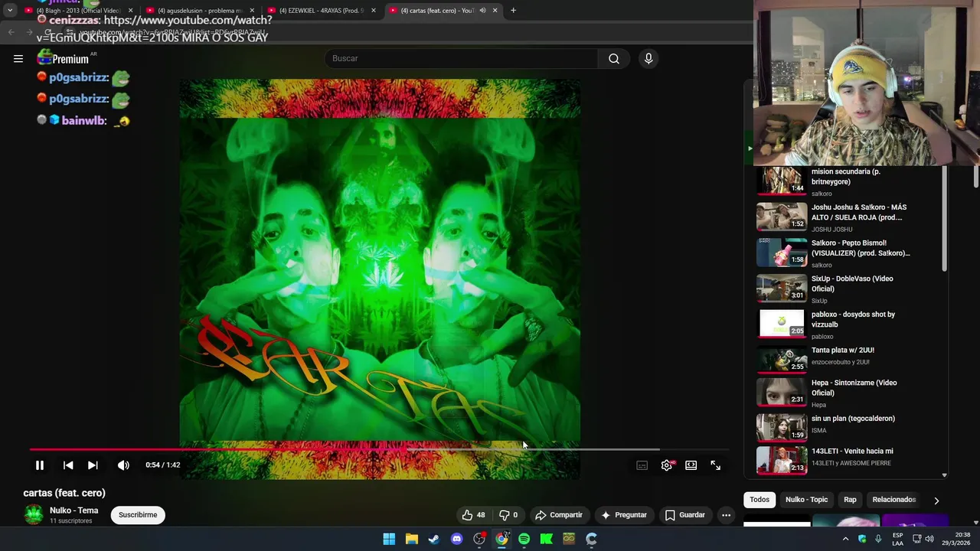The width and height of the screenshot is (980, 551).
Task: Switch to the Blagh - 2013 browser tab
Action: [77, 11]
